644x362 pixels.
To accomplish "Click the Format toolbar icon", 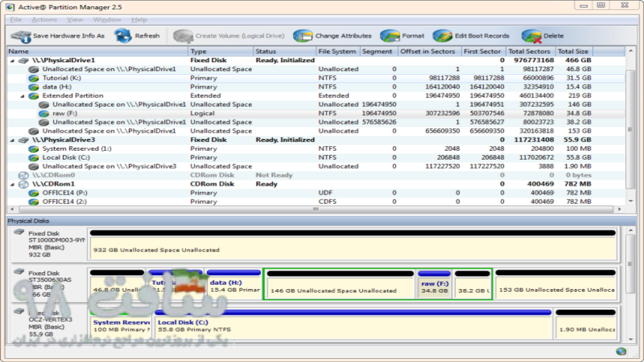I will (x=390, y=36).
